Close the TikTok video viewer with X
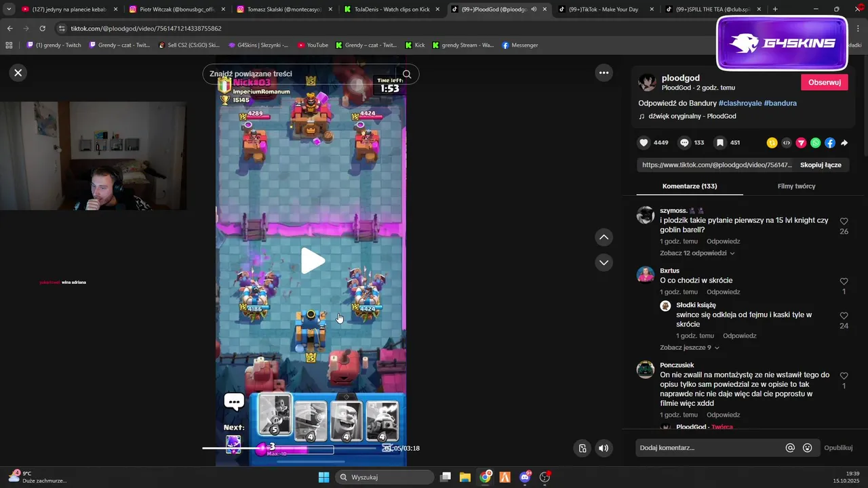This screenshot has width=868, height=488. tap(18, 73)
